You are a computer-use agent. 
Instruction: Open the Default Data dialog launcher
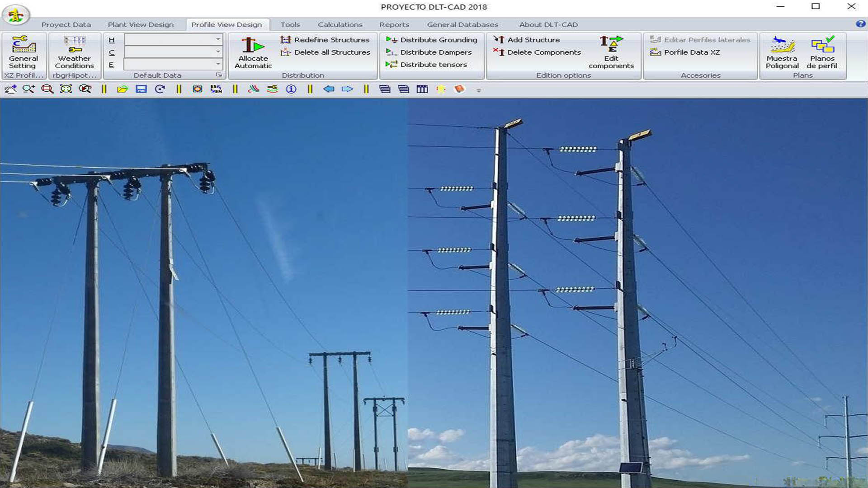pyautogui.click(x=219, y=75)
